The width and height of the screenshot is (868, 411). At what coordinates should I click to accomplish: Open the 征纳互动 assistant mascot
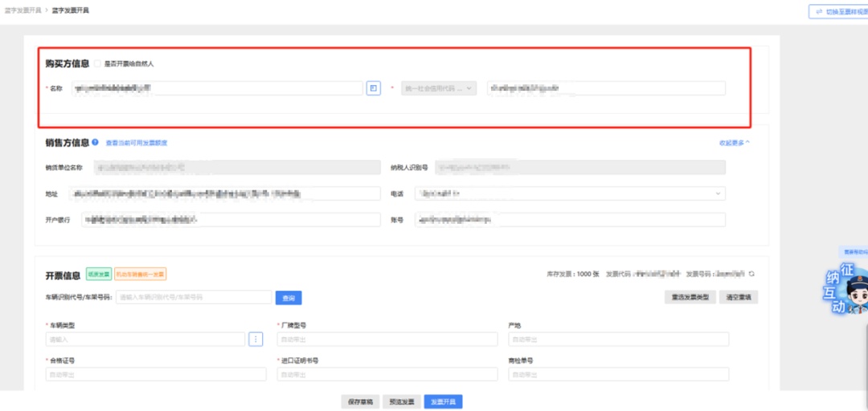click(846, 291)
